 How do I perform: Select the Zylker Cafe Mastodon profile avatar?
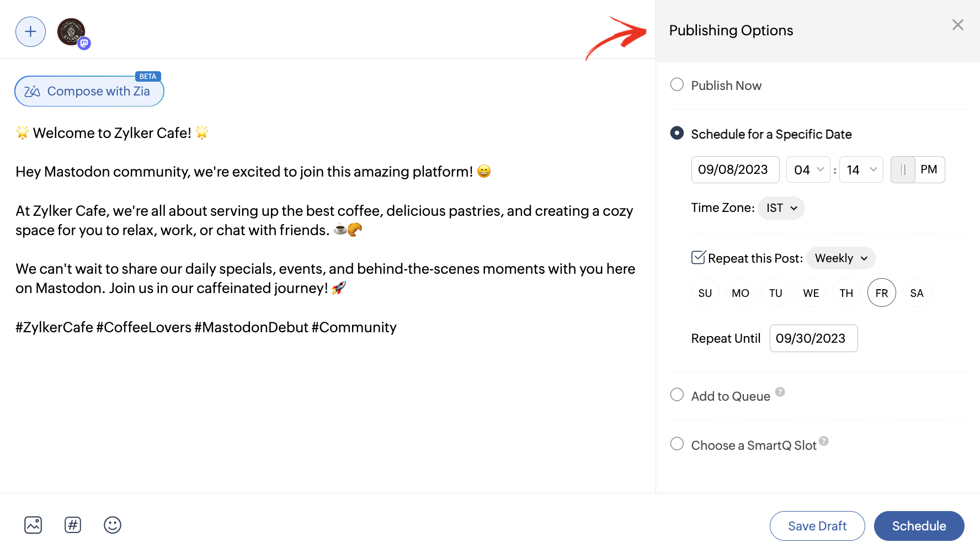(72, 31)
